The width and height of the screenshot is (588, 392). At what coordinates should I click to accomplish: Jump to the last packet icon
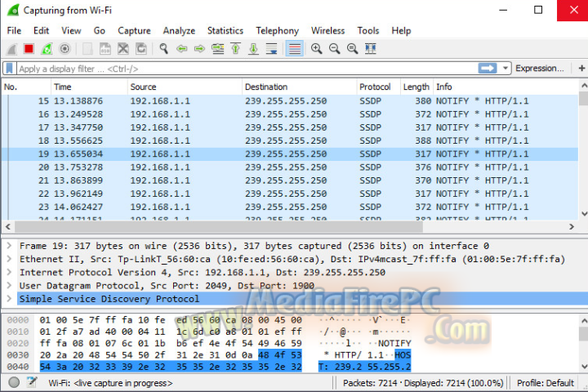(253, 49)
